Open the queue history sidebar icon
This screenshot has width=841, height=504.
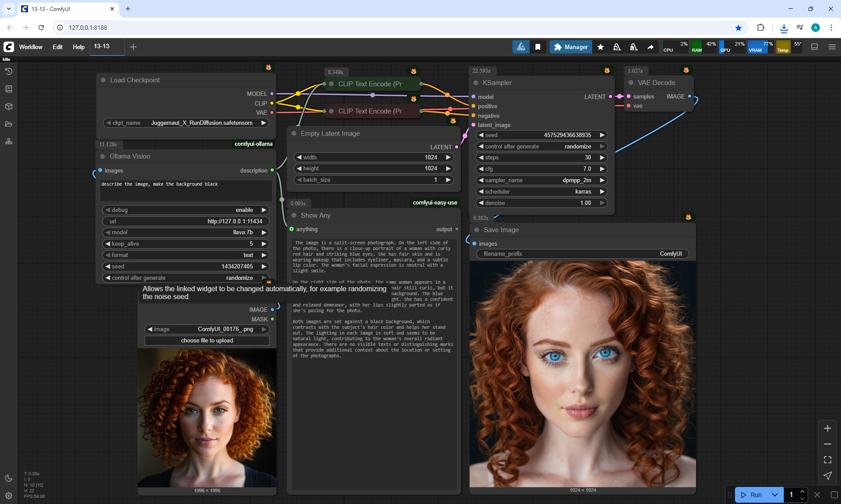pyautogui.click(x=9, y=71)
